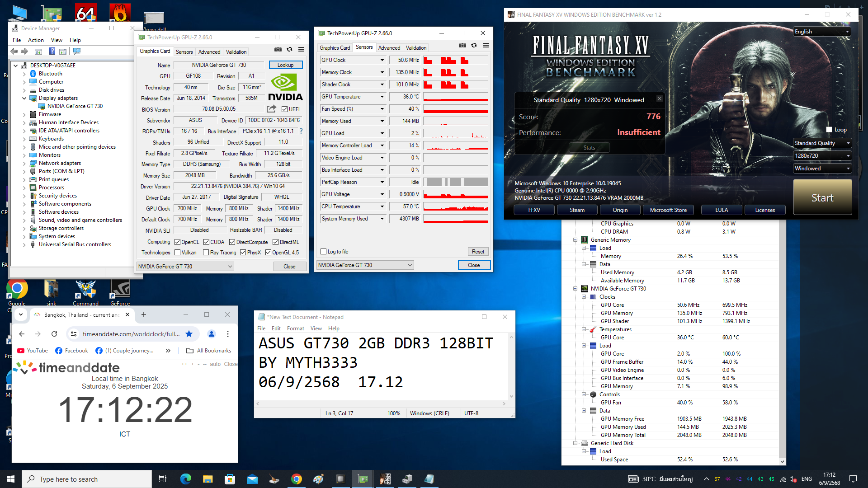Open the Format menu in Notepad
Image resolution: width=868 pixels, height=488 pixels.
click(295, 328)
